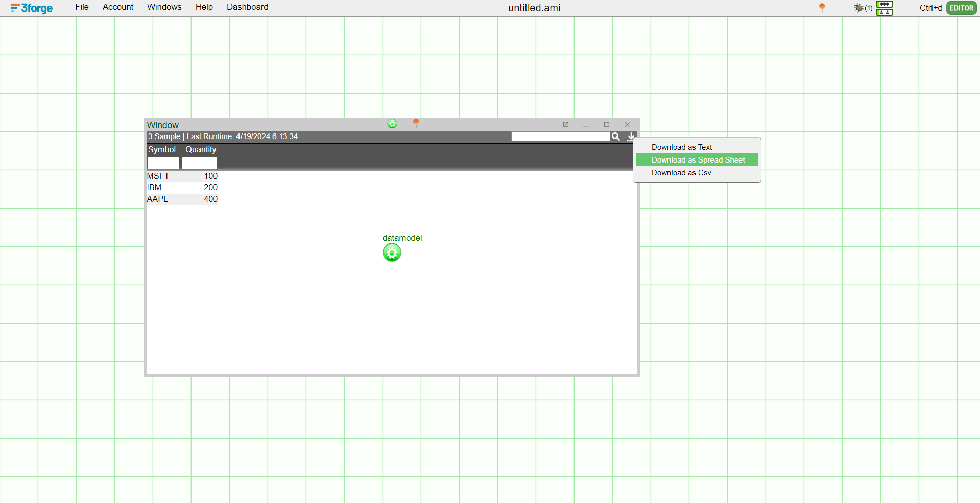Screen dimensions: 980x503
Task: Click the Symbol column filter field
Action: [x=163, y=163]
